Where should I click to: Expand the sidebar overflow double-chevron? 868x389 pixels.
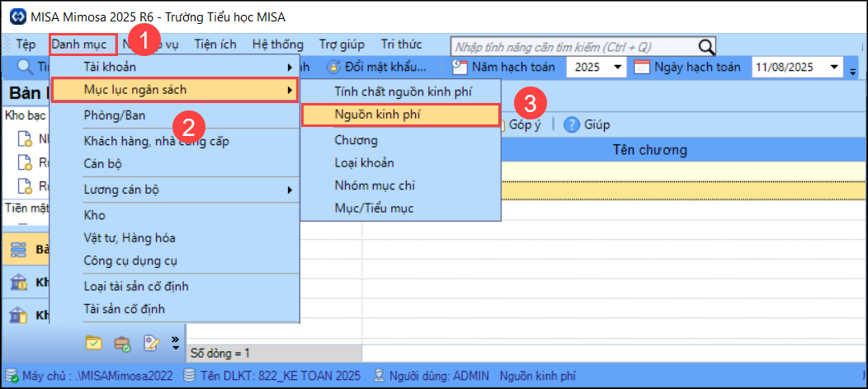click(176, 343)
